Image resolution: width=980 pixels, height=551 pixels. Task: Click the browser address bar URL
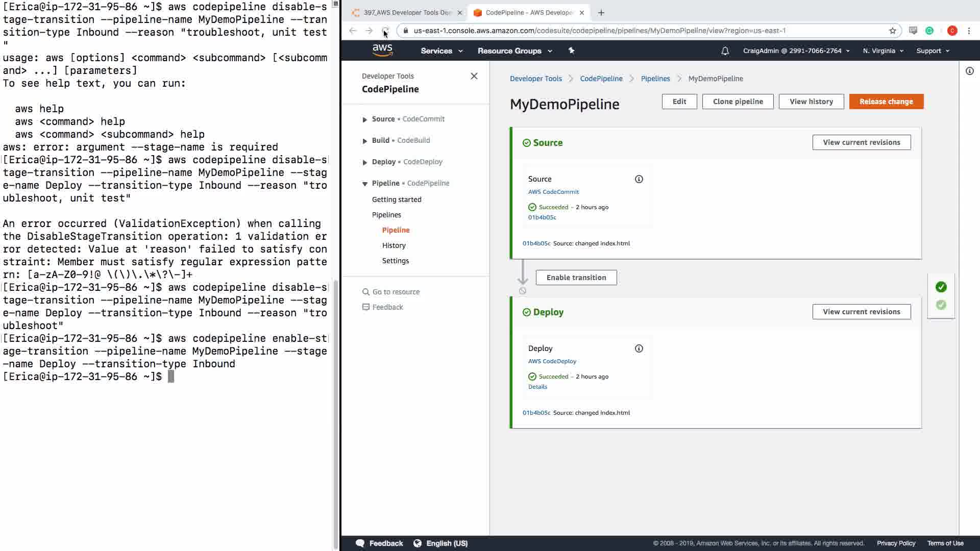click(599, 31)
